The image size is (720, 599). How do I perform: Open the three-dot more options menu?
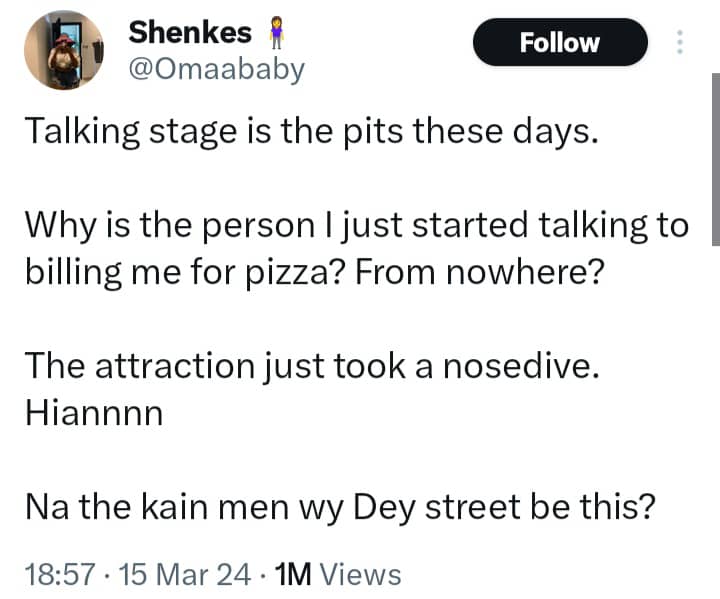[x=681, y=43]
